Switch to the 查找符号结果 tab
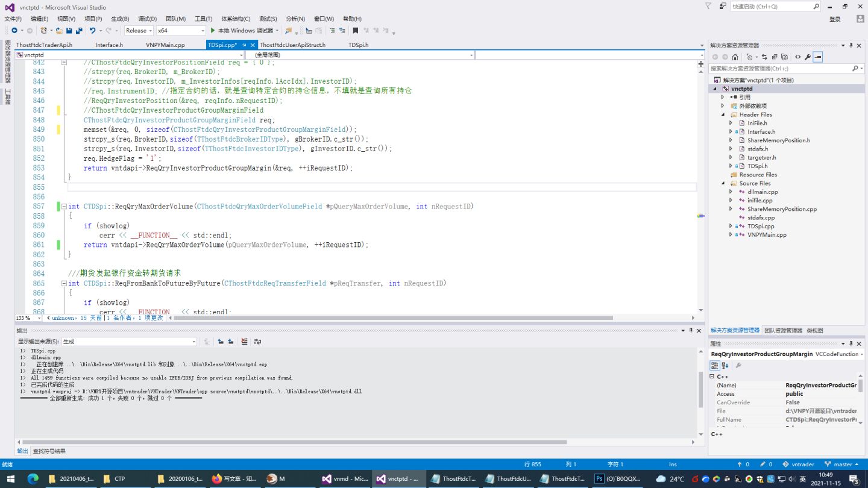868x488 pixels. (49, 451)
